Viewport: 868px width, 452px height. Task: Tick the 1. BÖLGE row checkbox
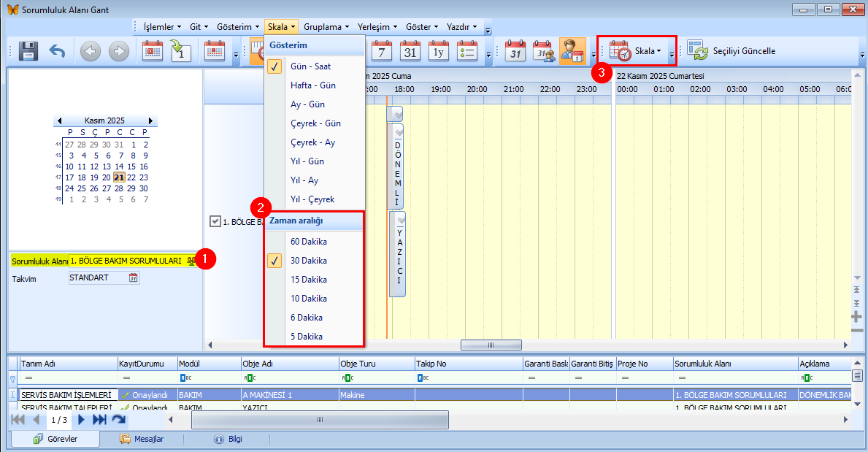[x=215, y=221]
